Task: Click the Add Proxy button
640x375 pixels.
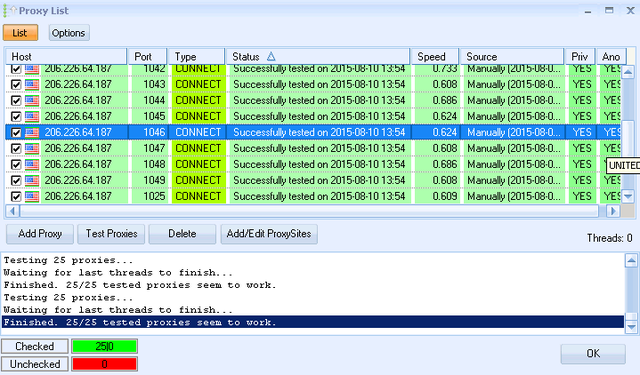Action: click(40, 234)
